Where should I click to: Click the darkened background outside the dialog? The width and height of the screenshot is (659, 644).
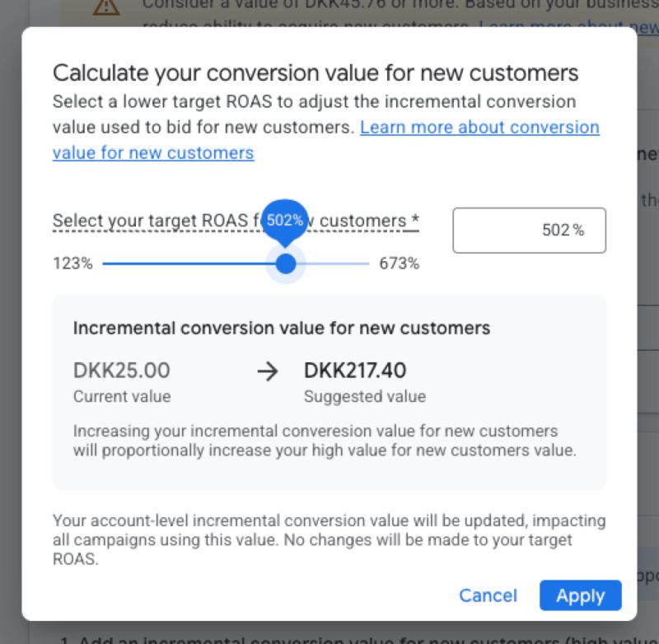click(10, 329)
